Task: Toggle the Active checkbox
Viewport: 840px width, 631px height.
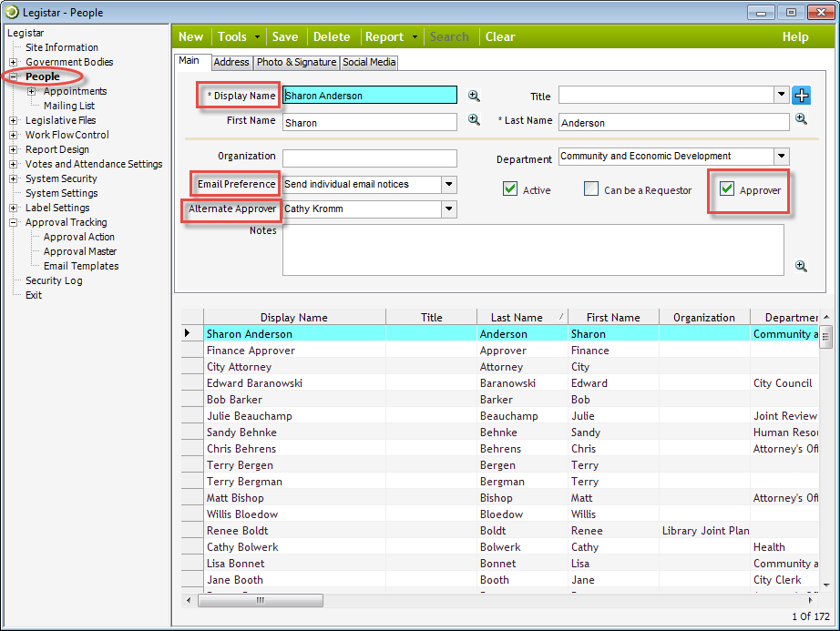Action: pos(510,188)
